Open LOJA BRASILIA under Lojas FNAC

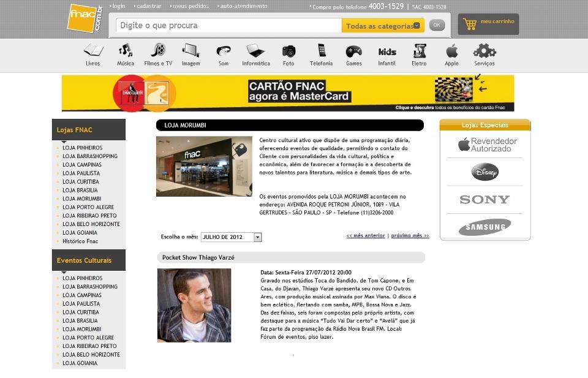(x=80, y=190)
